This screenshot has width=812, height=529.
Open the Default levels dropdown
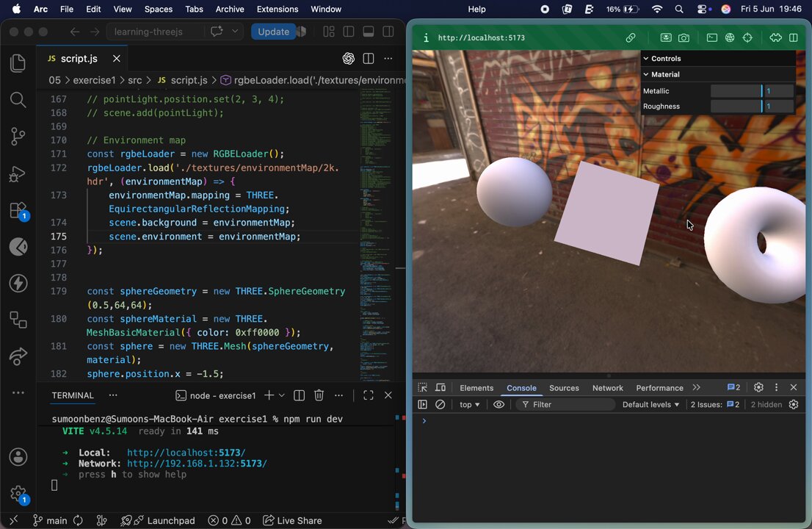point(650,405)
